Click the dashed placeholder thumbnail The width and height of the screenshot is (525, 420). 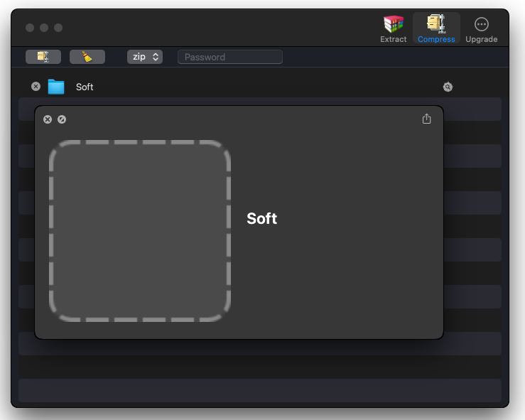[x=140, y=230]
